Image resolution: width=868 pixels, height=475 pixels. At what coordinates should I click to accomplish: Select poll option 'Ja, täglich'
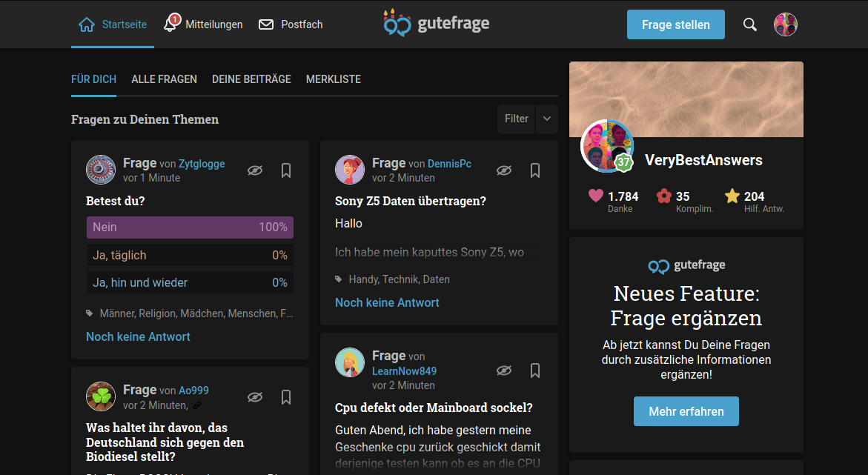pos(190,255)
